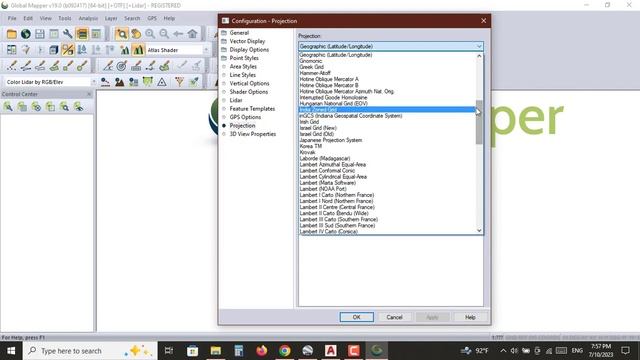Select Lidar in configuration tree
The width and height of the screenshot is (640, 360).
click(x=236, y=100)
